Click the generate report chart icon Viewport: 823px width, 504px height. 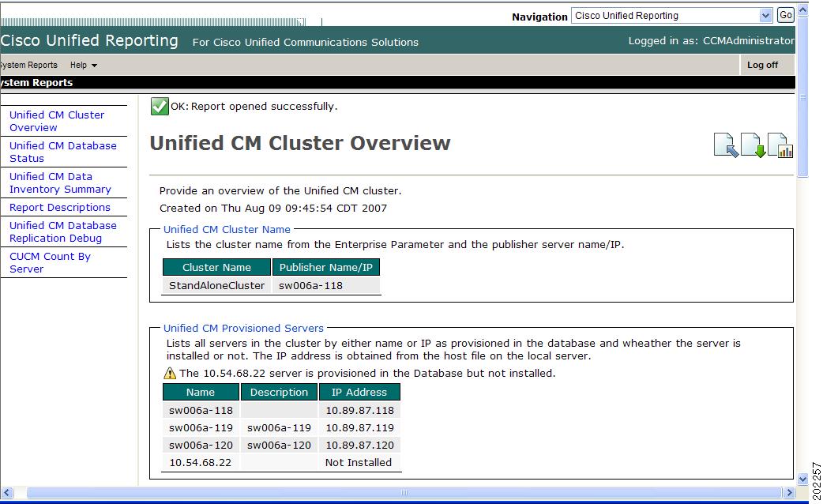click(780, 145)
